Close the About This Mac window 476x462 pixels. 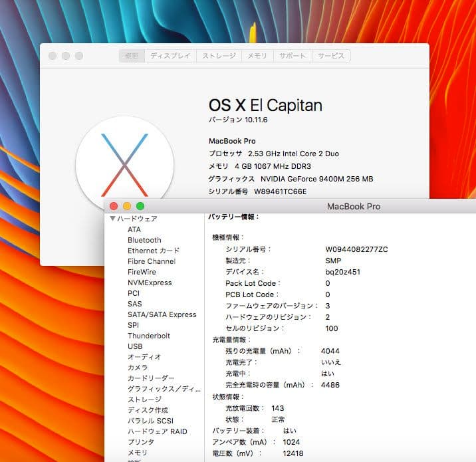[53, 56]
